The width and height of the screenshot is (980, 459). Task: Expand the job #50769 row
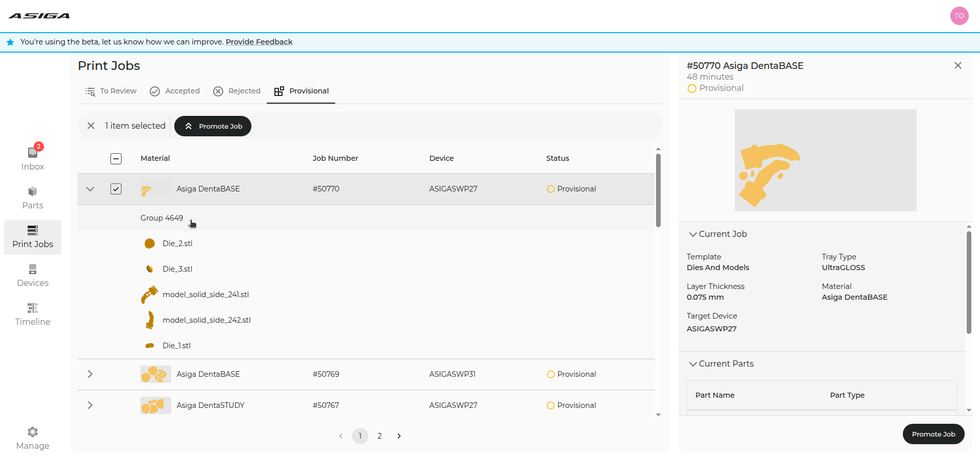[90, 374]
